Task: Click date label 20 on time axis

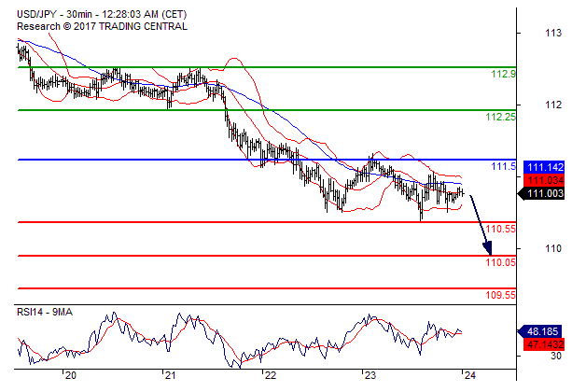Action: point(70,375)
